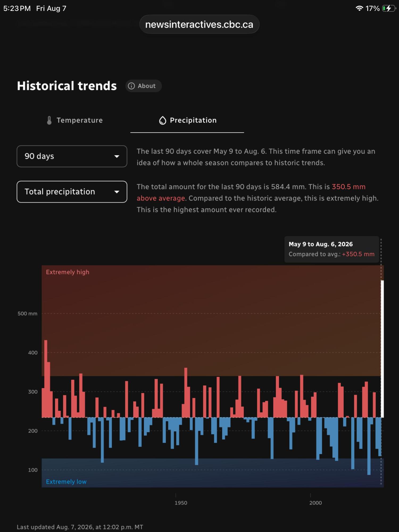Tap the battery charging icon

point(389,8)
